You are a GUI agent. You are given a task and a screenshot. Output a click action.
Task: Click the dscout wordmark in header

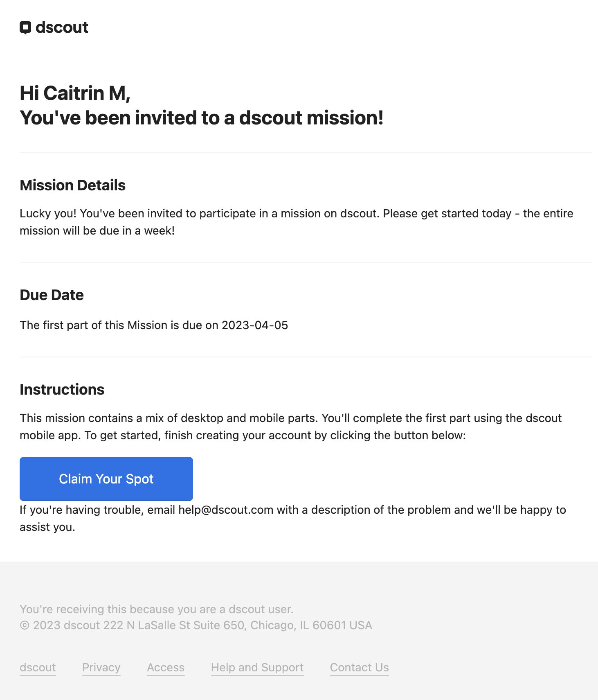62,27
